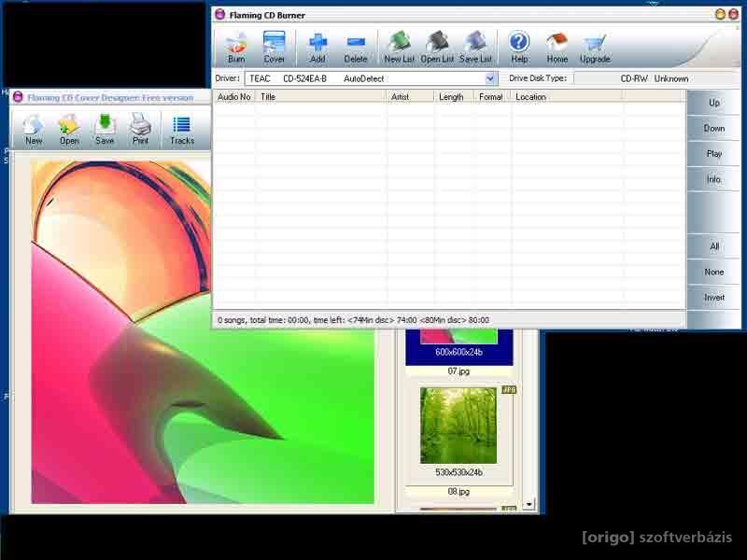The width and height of the screenshot is (747, 560).
Task: Invert the track selection
Action: click(713, 298)
